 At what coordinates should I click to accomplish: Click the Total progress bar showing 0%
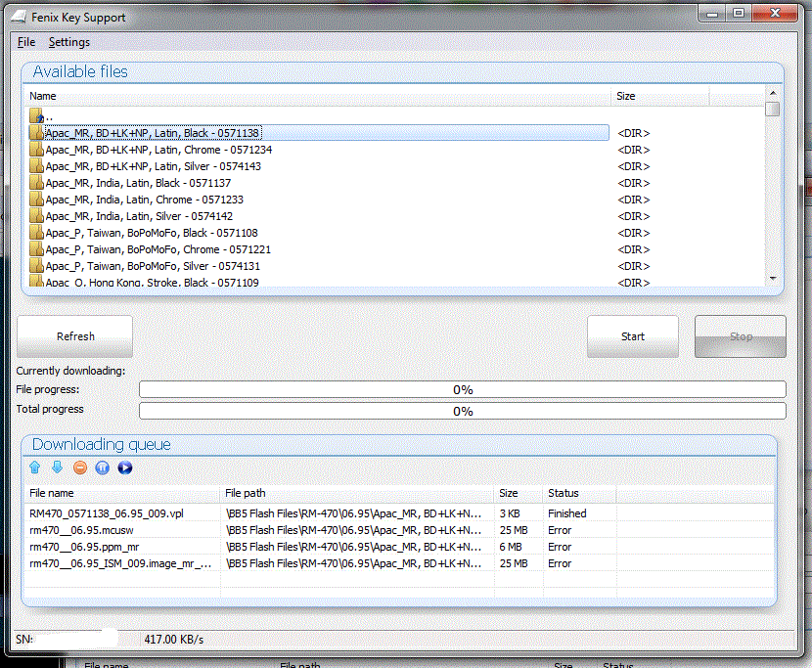point(463,411)
